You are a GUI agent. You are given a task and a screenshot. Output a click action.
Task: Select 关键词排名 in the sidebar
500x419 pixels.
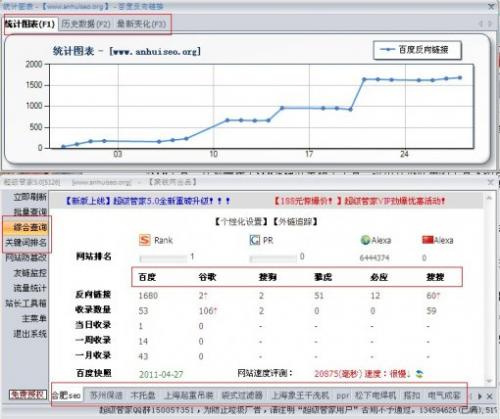(x=26, y=242)
